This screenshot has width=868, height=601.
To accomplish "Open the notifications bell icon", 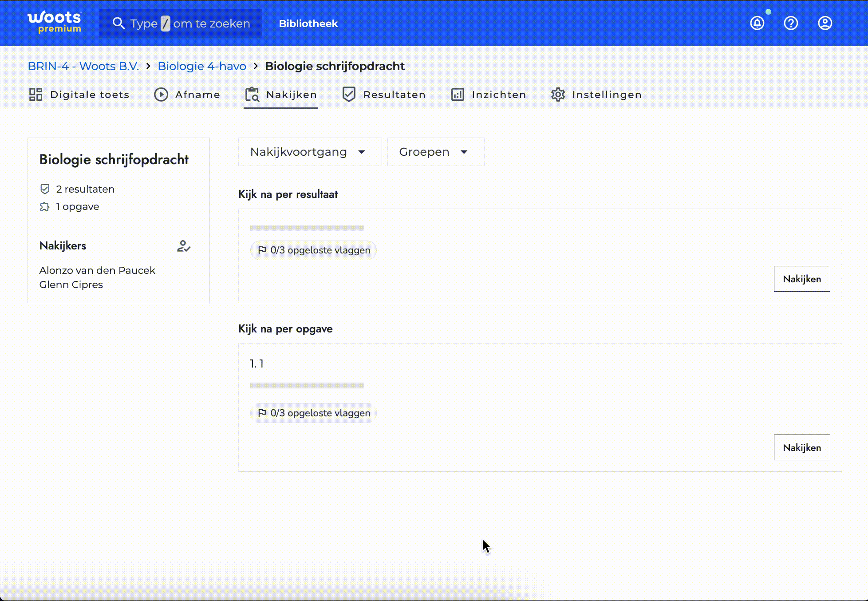I will [757, 23].
